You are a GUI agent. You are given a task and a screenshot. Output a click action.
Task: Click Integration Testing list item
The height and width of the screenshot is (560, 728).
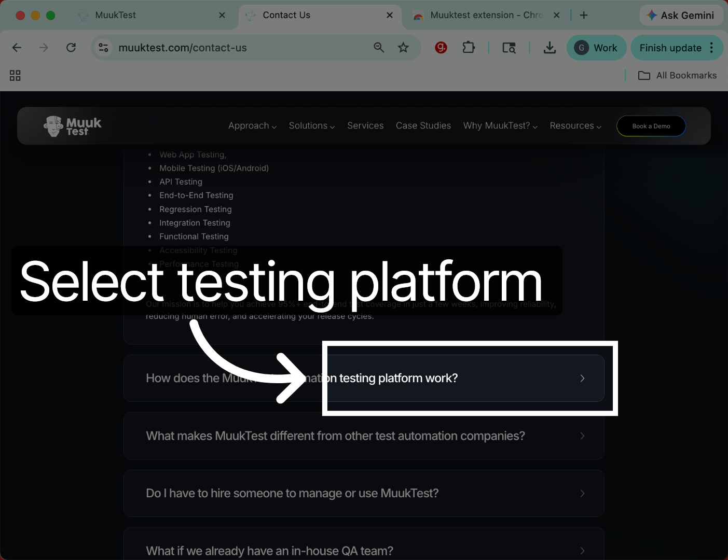[195, 222]
